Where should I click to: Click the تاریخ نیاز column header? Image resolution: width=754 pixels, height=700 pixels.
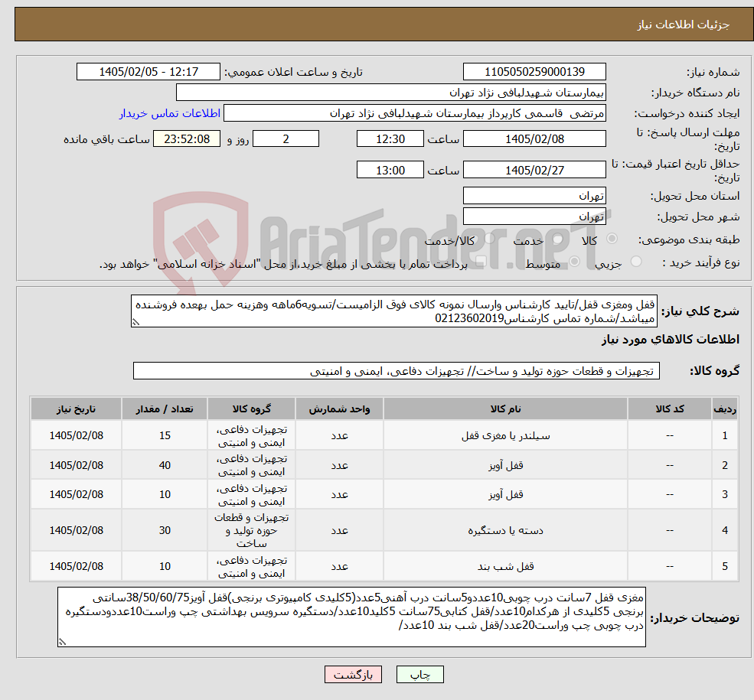[76, 409]
